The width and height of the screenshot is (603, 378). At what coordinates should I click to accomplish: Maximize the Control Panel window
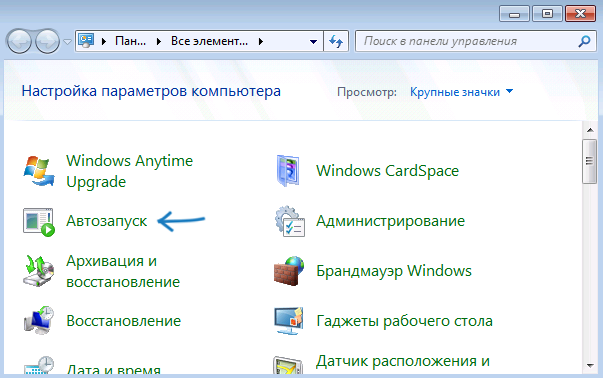click(547, 14)
